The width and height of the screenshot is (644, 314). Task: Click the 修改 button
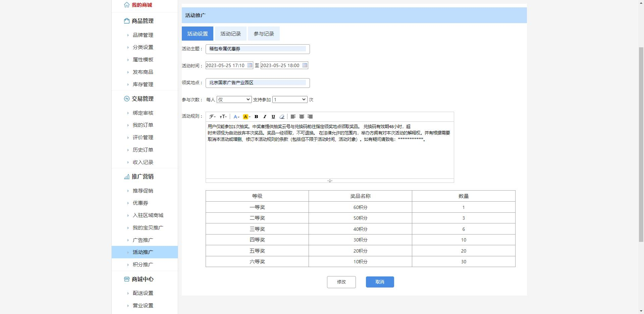[x=341, y=282]
